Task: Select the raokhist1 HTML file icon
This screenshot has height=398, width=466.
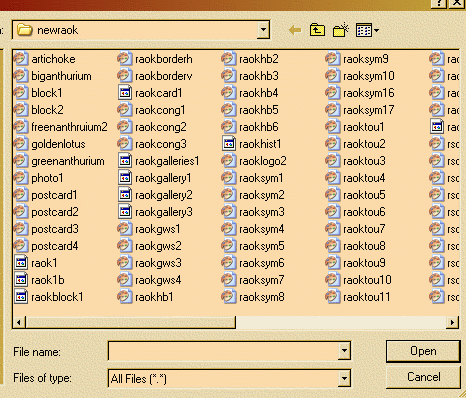Action: coord(229,144)
